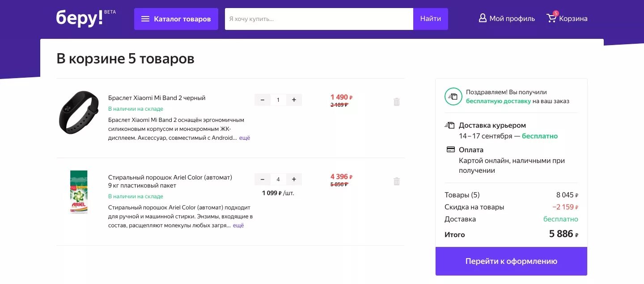Image resolution: width=644 pixels, height=284 pixels.
Task: Click the Найти search button
Action: tap(431, 19)
